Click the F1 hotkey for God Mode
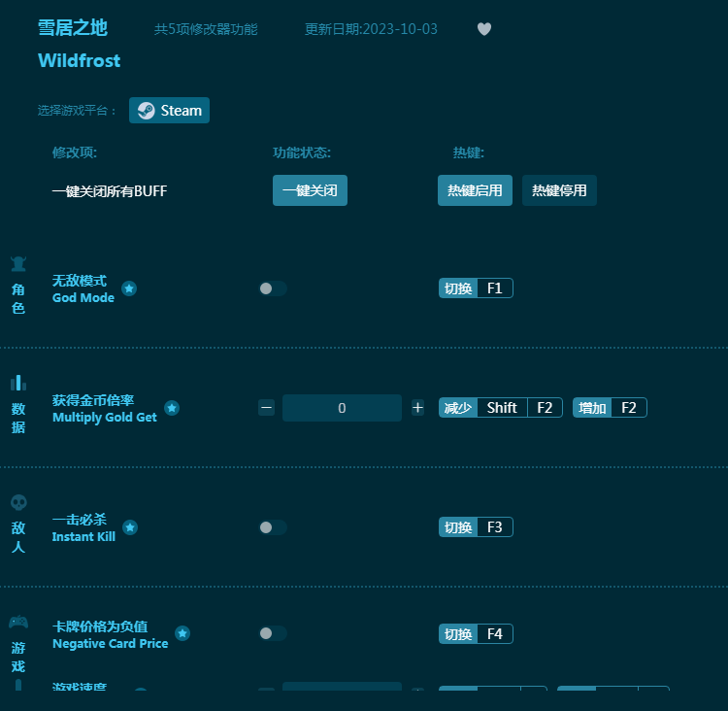Viewport: 728px width, 711px height. pos(495,288)
